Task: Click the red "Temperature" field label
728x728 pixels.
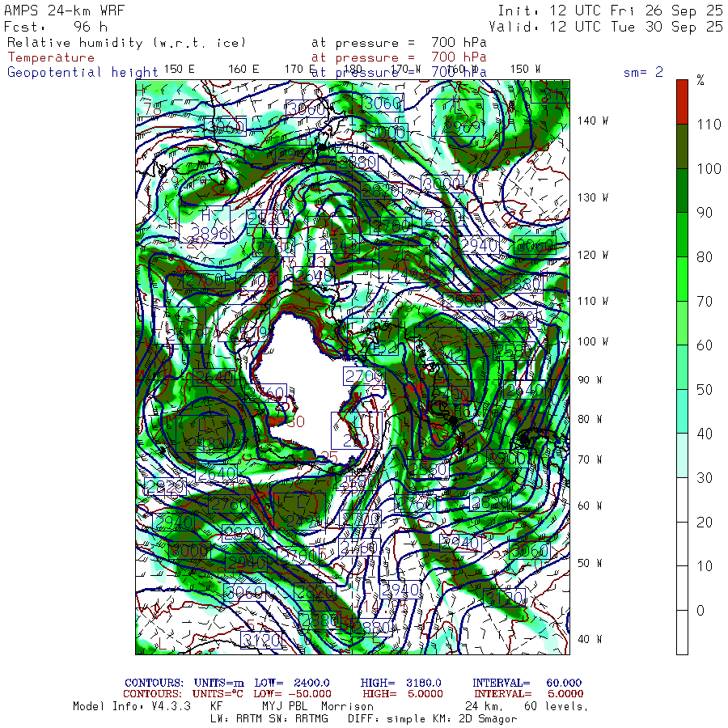Action: click(51, 57)
